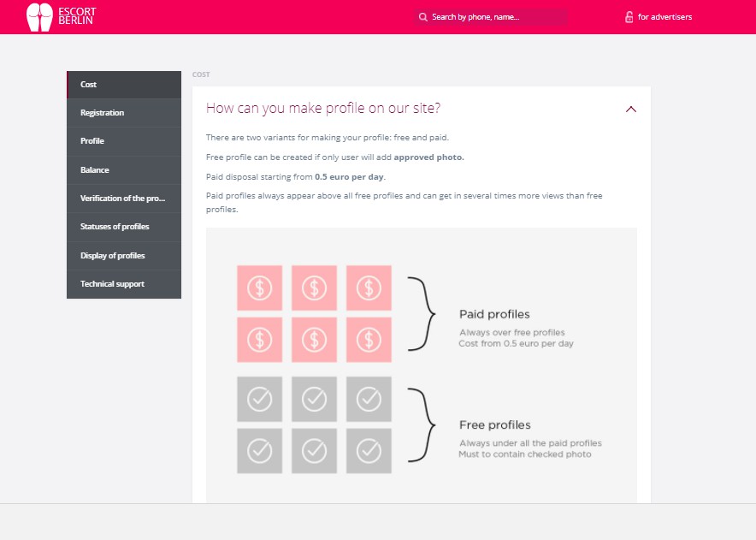Click the search magnifier icon
Image resolution: width=756 pixels, height=540 pixels.
coord(422,17)
